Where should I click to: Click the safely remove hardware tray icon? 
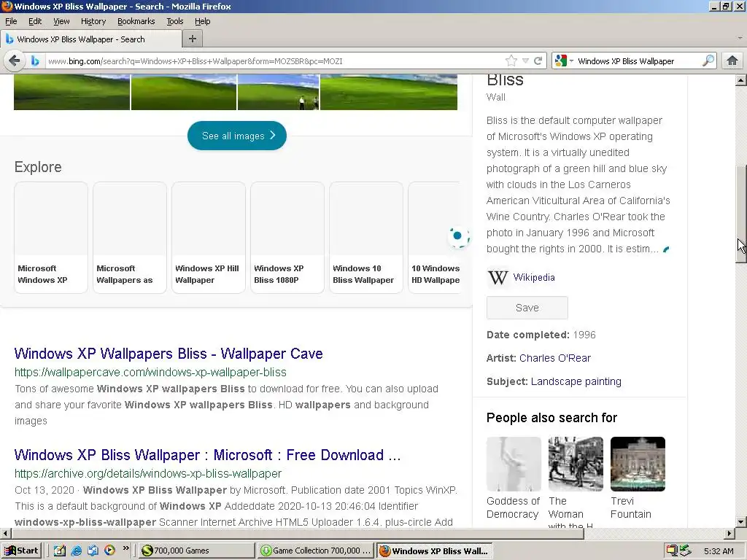tap(685, 551)
